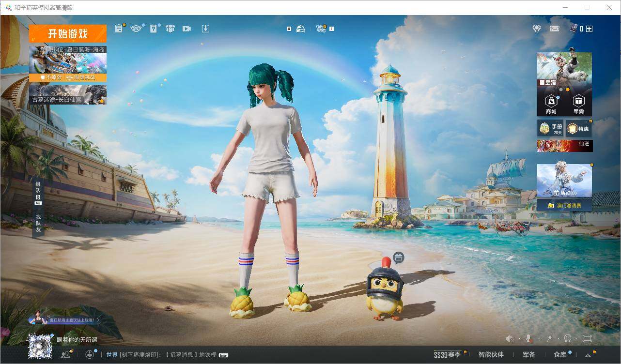
Task: Click the orange 开始游戏 start button
Action: click(68, 34)
